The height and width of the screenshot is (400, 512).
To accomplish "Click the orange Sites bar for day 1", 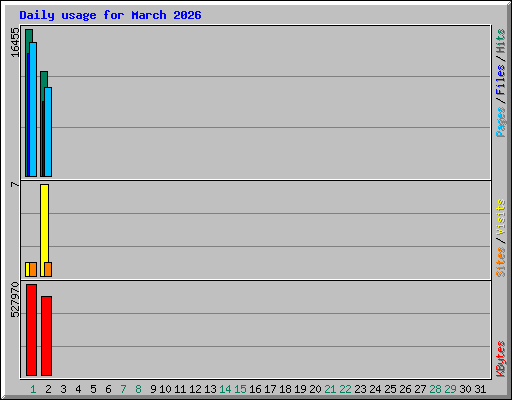I will point(33,269).
